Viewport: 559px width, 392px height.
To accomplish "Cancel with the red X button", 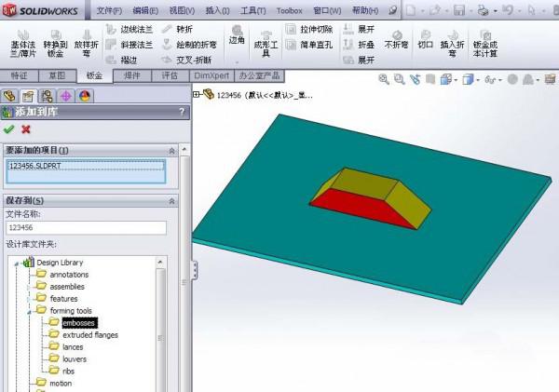I will [x=26, y=129].
